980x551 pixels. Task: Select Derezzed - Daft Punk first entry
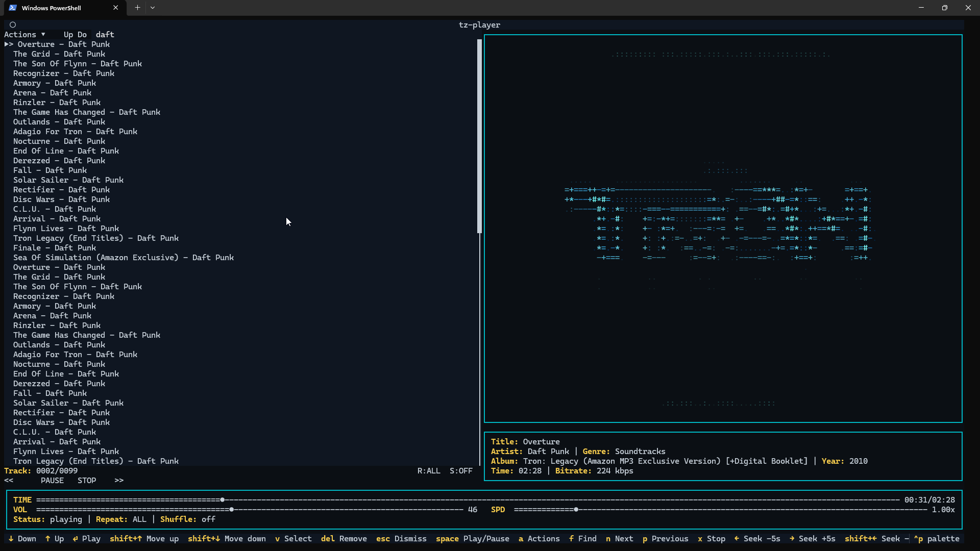[x=59, y=161]
